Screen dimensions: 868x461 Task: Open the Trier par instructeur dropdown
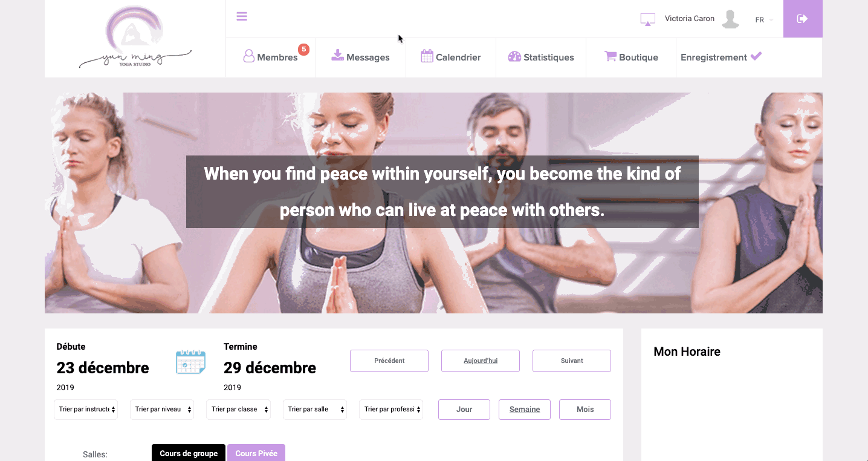click(86, 410)
